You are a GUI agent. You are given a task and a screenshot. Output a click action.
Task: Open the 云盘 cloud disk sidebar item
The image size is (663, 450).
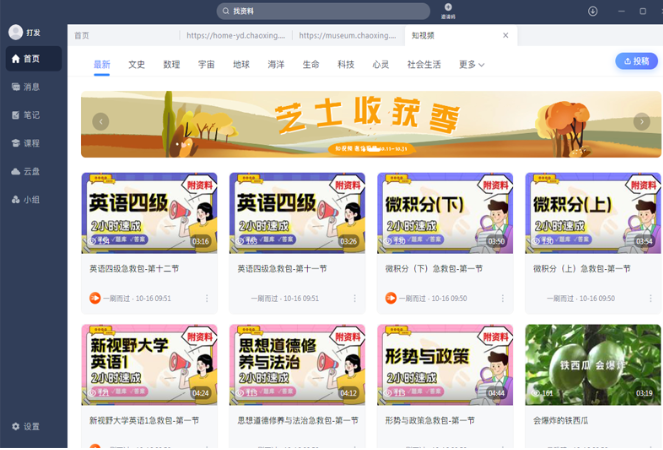26,171
